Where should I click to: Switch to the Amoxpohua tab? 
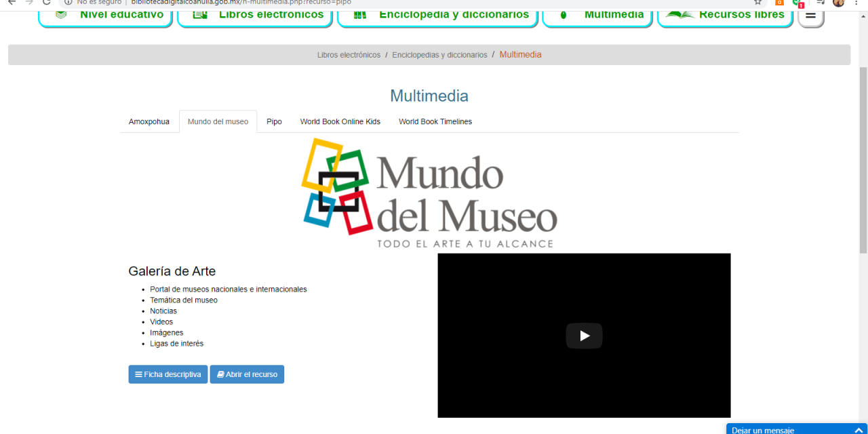pos(149,122)
